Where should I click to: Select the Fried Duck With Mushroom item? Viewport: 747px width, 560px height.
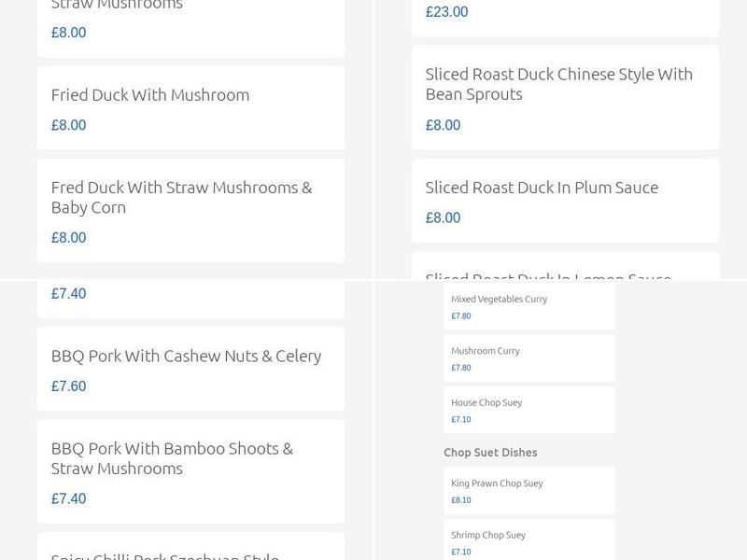coord(149,94)
